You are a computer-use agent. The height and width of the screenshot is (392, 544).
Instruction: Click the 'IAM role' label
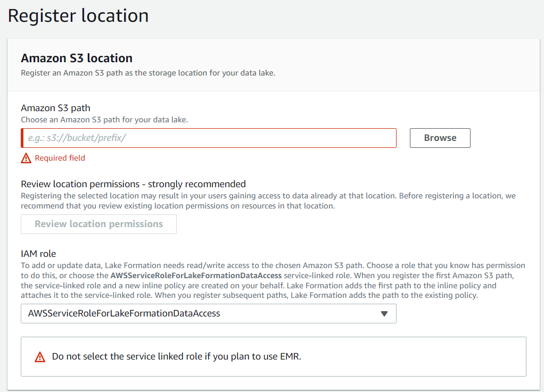(x=38, y=254)
